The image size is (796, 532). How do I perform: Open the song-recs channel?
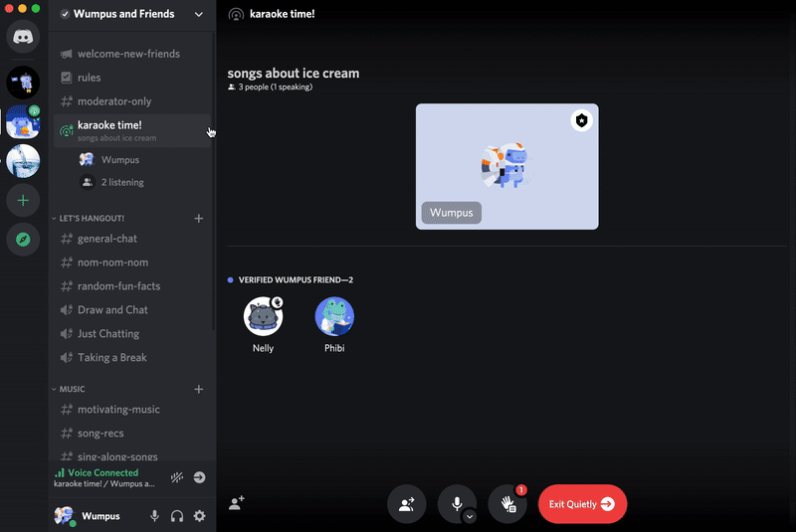[132, 434]
